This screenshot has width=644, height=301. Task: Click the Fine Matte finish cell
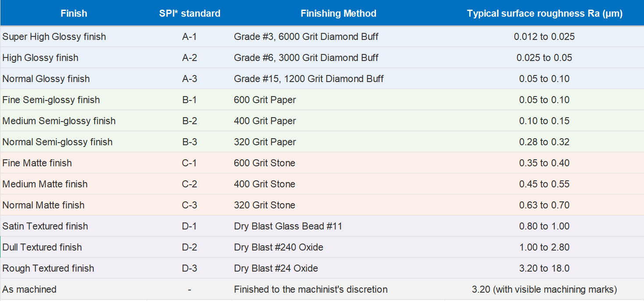click(x=37, y=163)
